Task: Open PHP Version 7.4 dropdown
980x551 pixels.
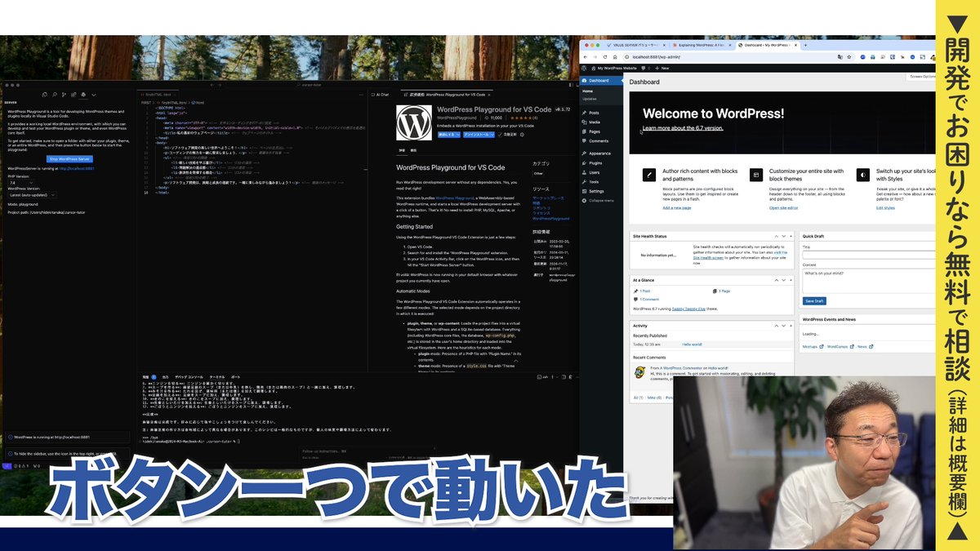Action: [x=21, y=183]
